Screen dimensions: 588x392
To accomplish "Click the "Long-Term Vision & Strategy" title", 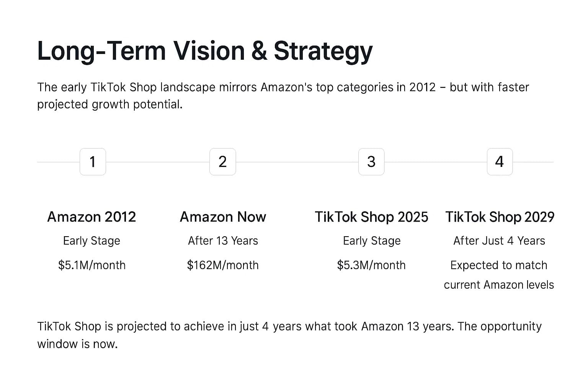I will 205,51.
